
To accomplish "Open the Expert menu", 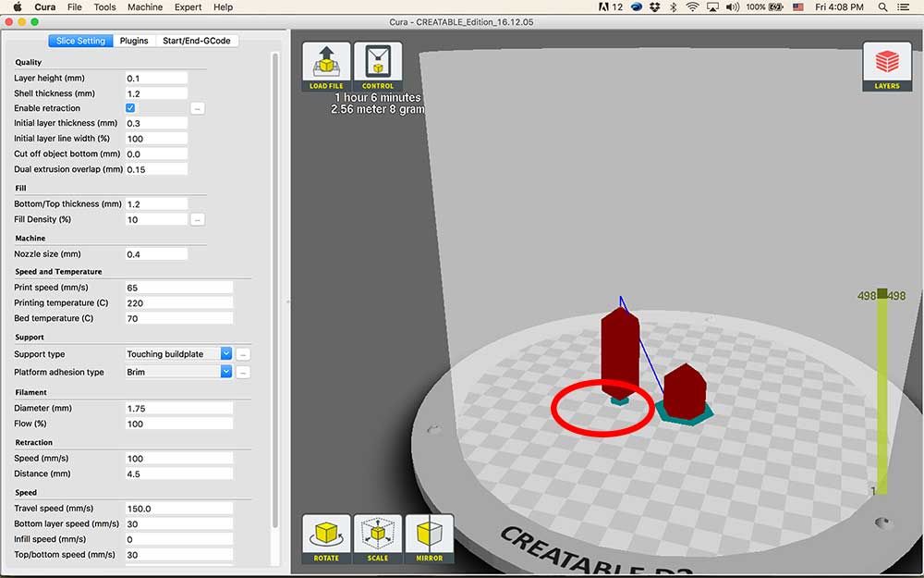I will coord(188,7).
